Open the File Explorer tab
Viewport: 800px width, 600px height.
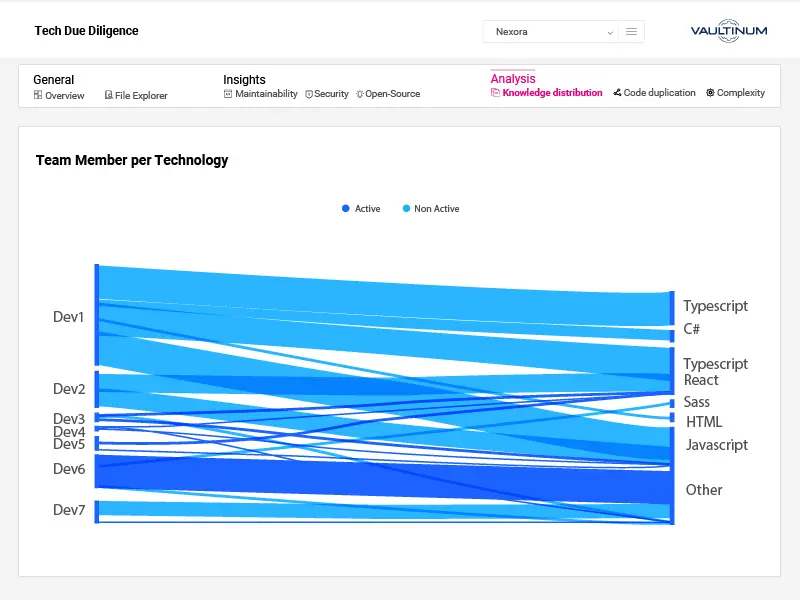click(136, 95)
